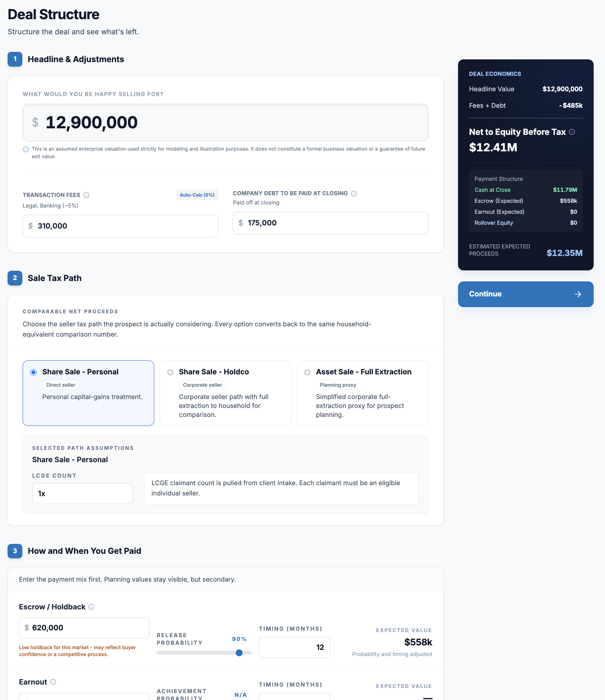Select the Share Sale - Holdco radio option
The width and height of the screenshot is (605, 700).
[170, 372]
